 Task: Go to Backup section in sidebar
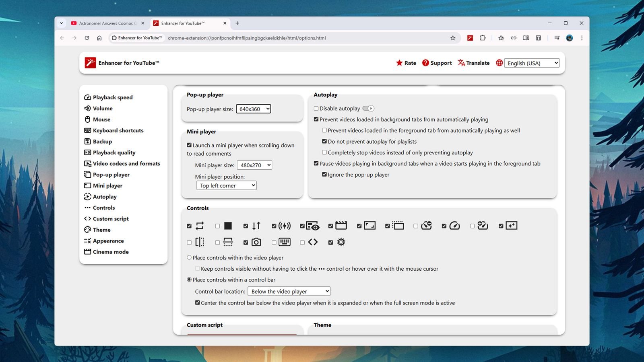click(98, 141)
